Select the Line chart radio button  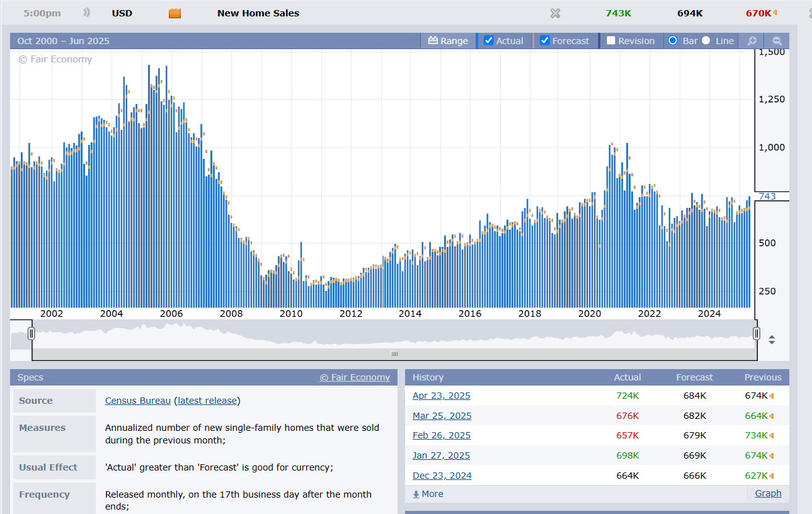pyautogui.click(x=706, y=41)
